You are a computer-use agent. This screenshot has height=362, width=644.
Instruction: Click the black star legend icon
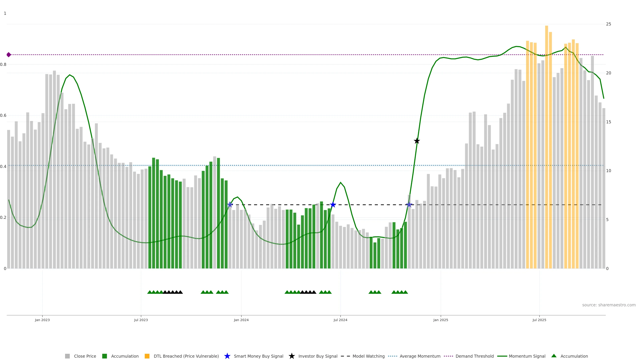pos(291,356)
